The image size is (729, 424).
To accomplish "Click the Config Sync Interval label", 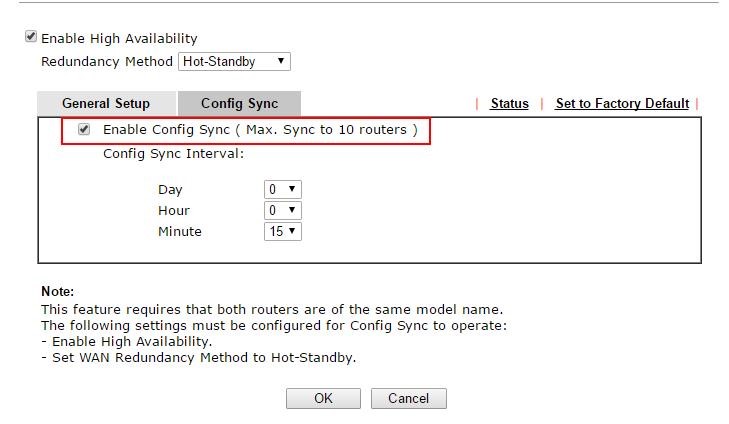I will click(x=173, y=153).
